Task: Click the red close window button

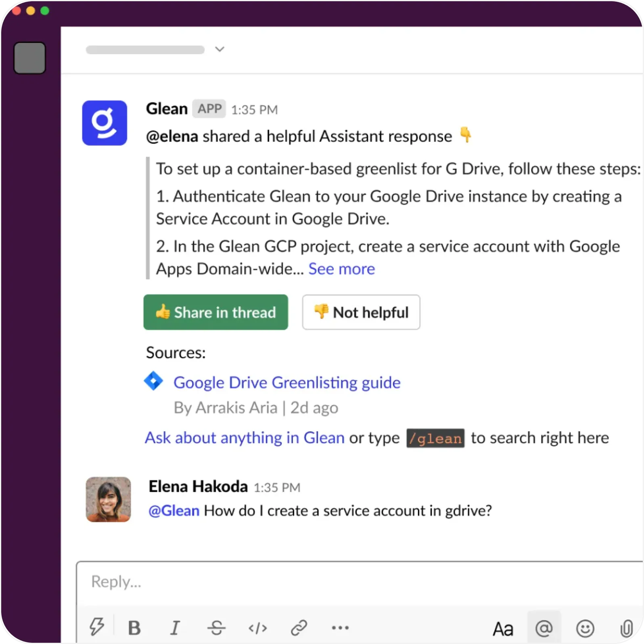Action: [17, 10]
